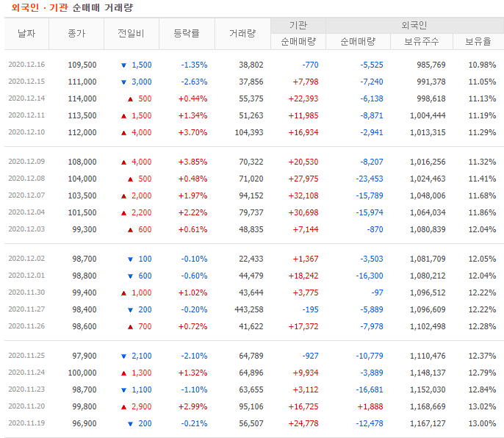The height and width of the screenshot is (438, 504).
Task: Click trading volume 443,258
Action: coord(249,309)
